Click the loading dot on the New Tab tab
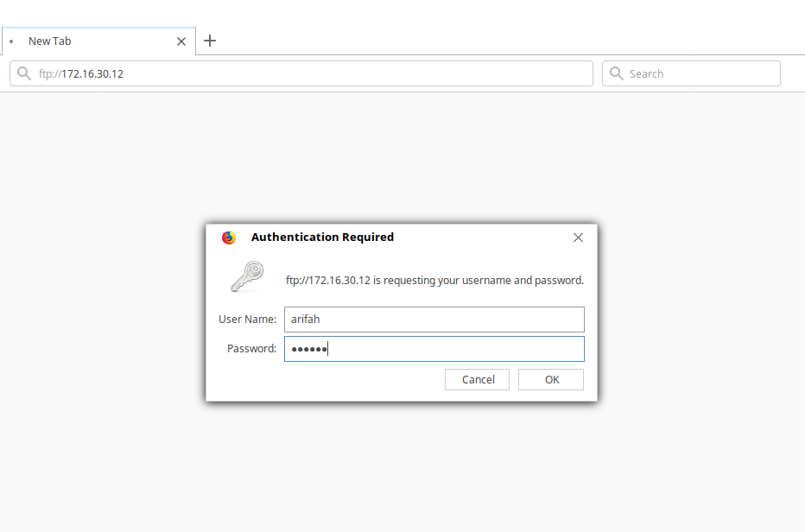805x532 pixels. tap(11, 41)
